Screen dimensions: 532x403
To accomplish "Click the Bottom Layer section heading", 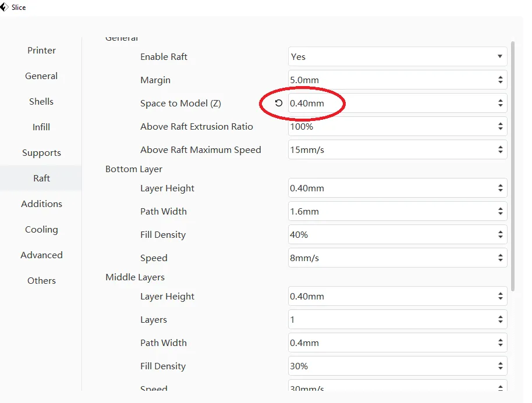I will [x=134, y=169].
